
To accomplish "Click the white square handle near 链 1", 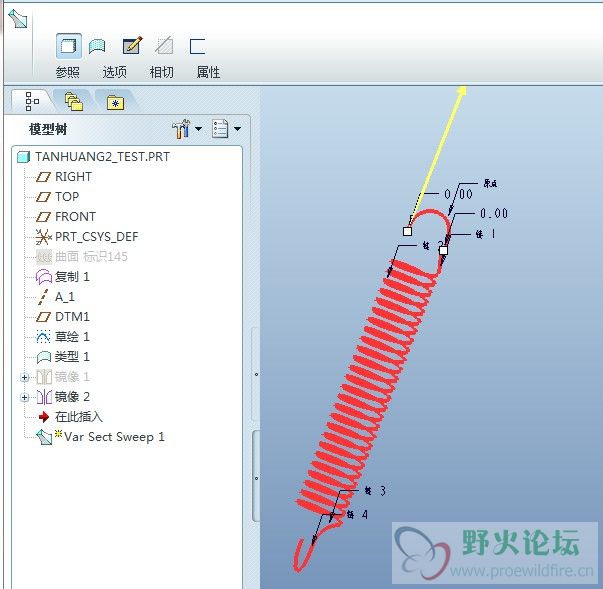I will click(x=443, y=250).
